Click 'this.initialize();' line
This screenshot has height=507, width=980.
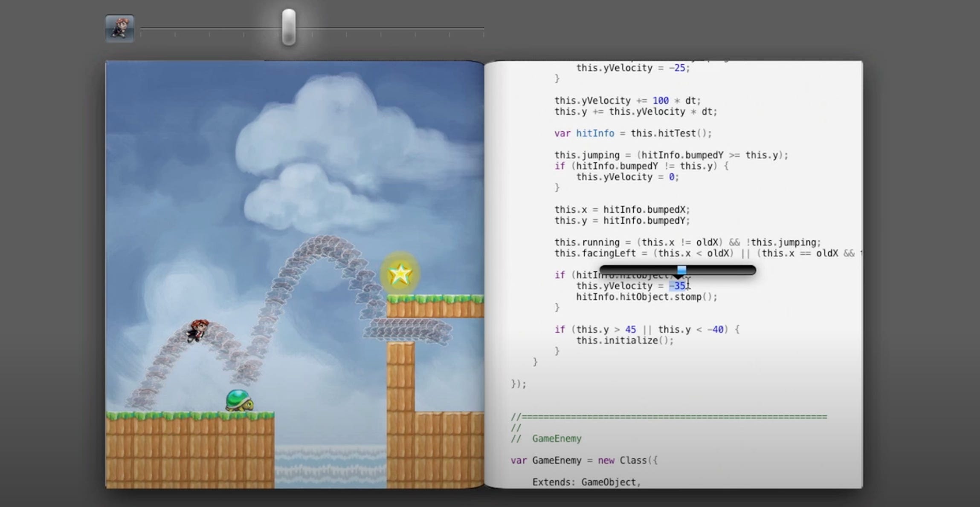(625, 340)
